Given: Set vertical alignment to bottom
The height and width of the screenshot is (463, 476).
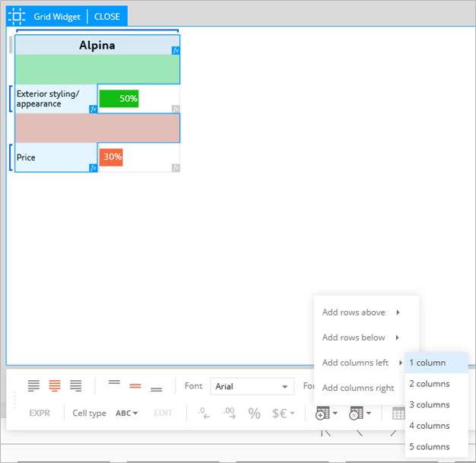Looking at the screenshot, I should (x=157, y=389).
